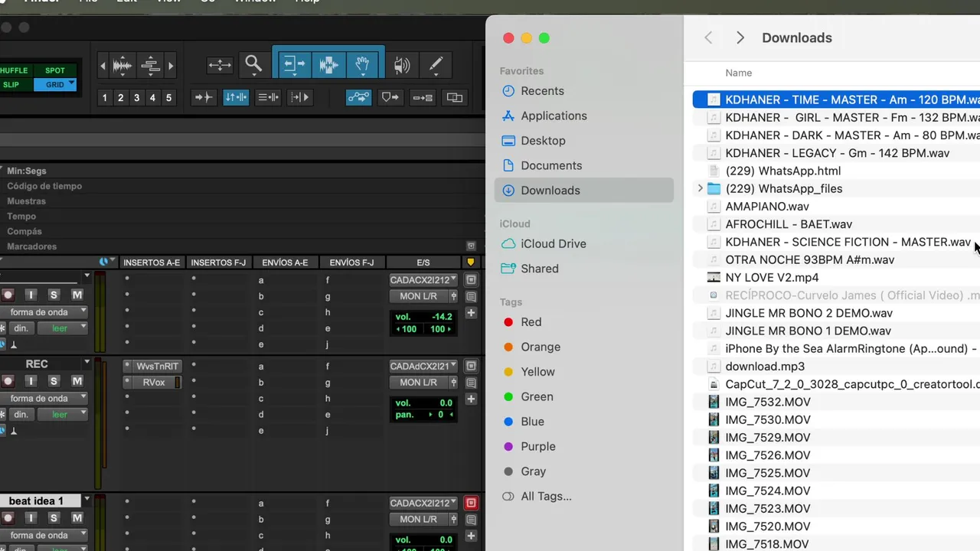Viewport: 980px width, 551px height.
Task: Click the Layered Editing icon
Action: 423,97
